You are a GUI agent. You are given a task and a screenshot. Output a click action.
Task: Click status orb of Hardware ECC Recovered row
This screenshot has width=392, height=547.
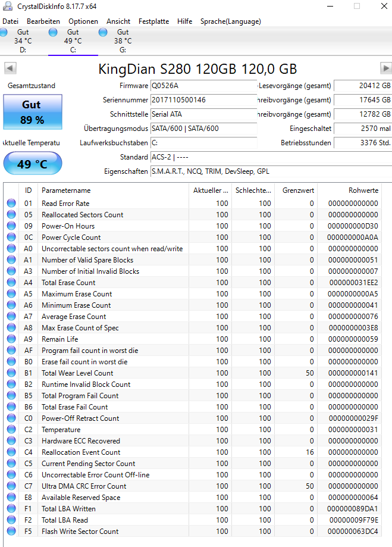11,440
